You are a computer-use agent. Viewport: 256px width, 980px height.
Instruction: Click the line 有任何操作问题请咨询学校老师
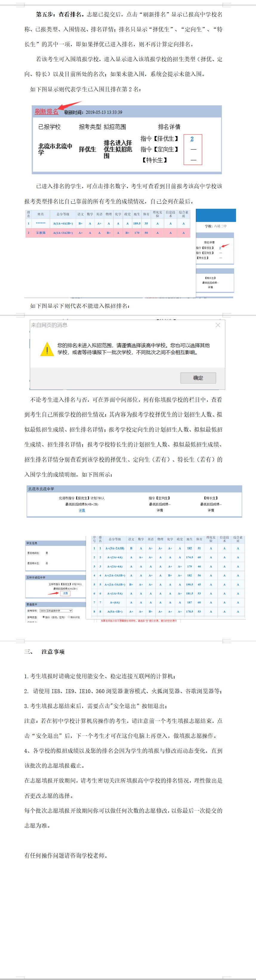67,856
